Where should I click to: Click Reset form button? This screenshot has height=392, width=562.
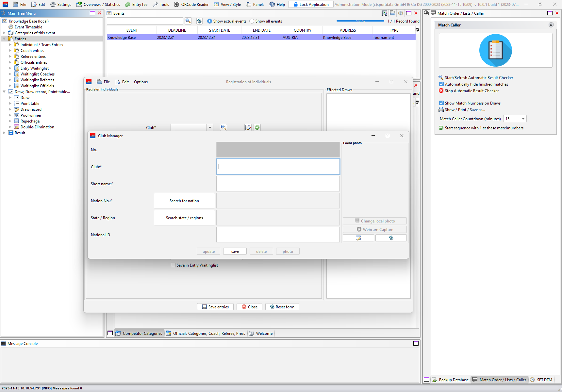coord(282,307)
